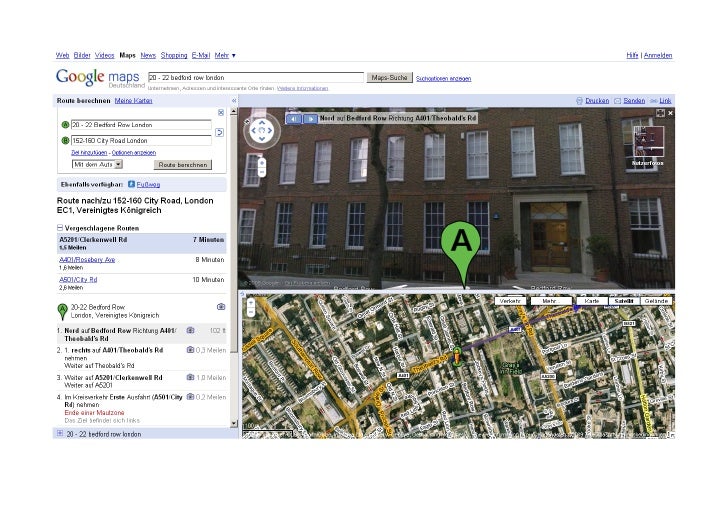The image size is (728, 514).
Task: Collapse the left directions panel
Action: pyautogui.click(x=234, y=101)
